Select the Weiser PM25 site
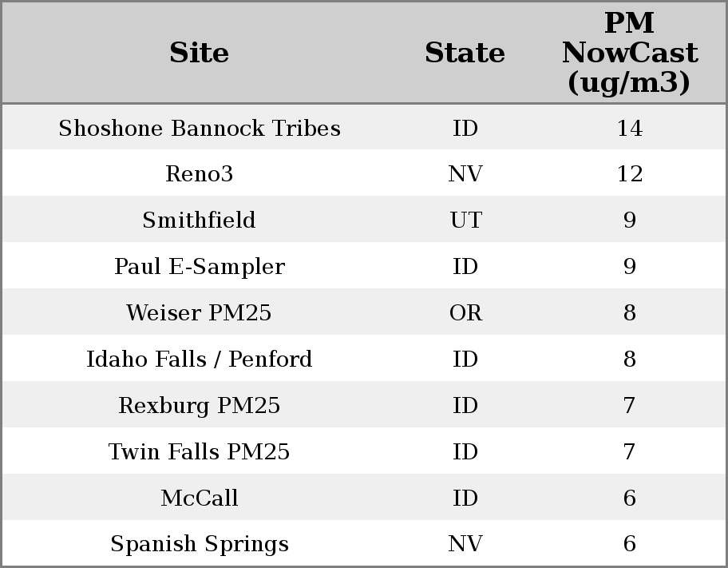 tap(200, 313)
